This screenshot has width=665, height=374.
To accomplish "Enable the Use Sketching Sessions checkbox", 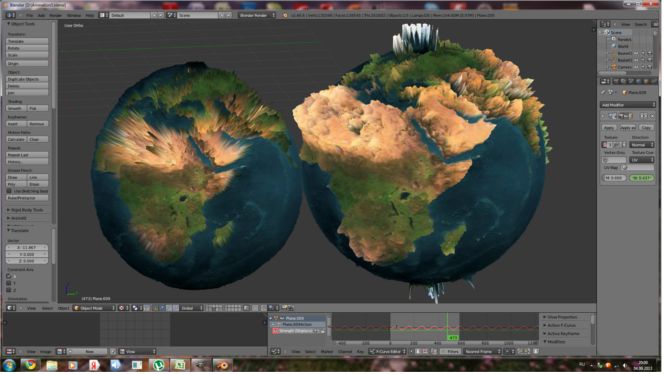I will [x=9, y=192].
